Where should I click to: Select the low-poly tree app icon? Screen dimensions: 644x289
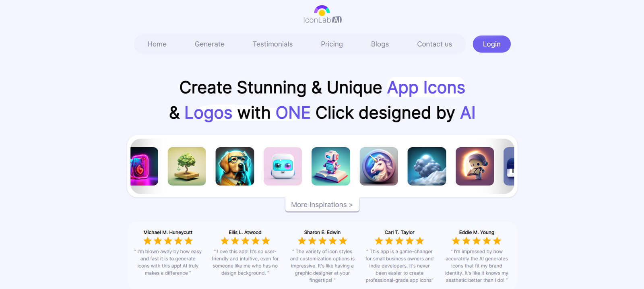tap(187, 166)
